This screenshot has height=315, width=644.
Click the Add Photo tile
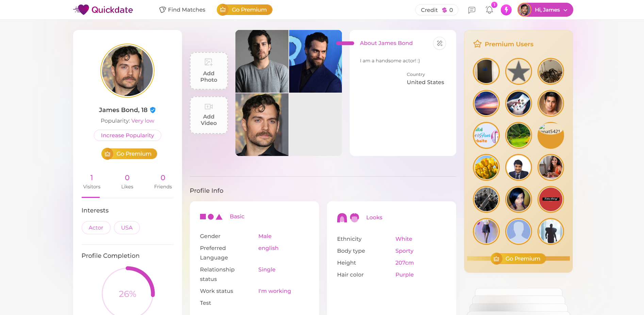(x=209, y=71)
